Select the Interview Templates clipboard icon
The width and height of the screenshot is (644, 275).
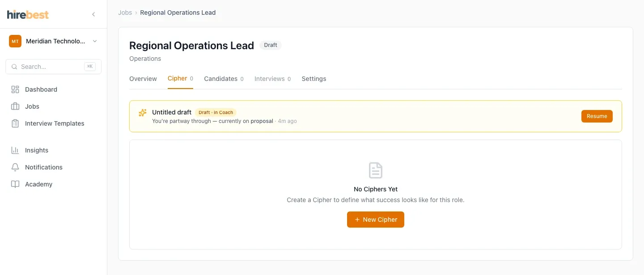click(15, 123)
